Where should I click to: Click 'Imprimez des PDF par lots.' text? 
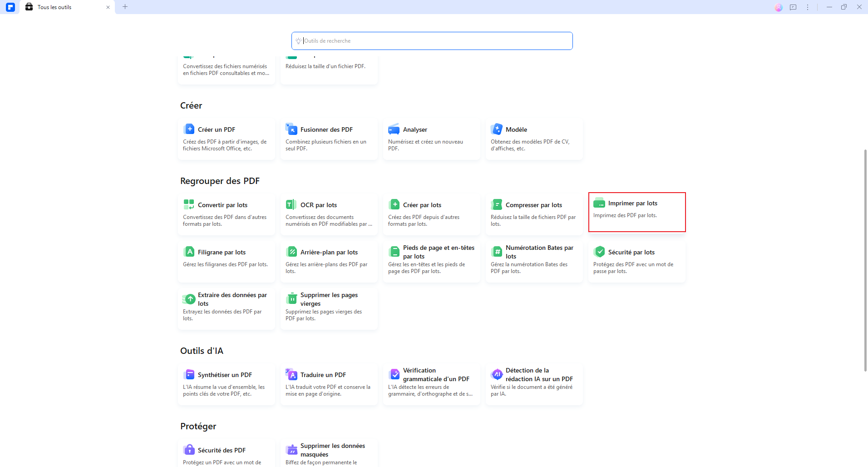pyautogui.click(x=625, y=215)
